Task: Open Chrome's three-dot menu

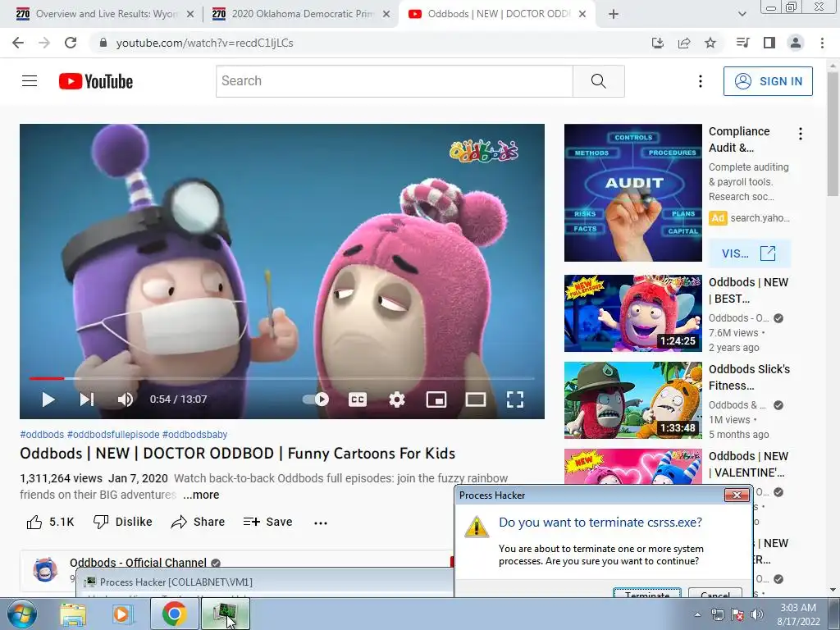Action: point(822,43)
